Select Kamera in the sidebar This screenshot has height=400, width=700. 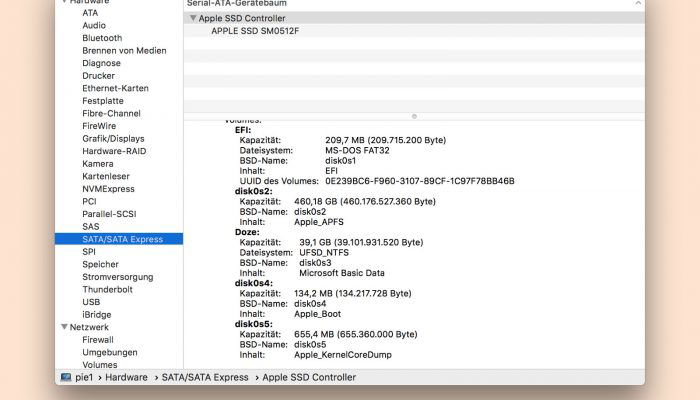(97, 163)
